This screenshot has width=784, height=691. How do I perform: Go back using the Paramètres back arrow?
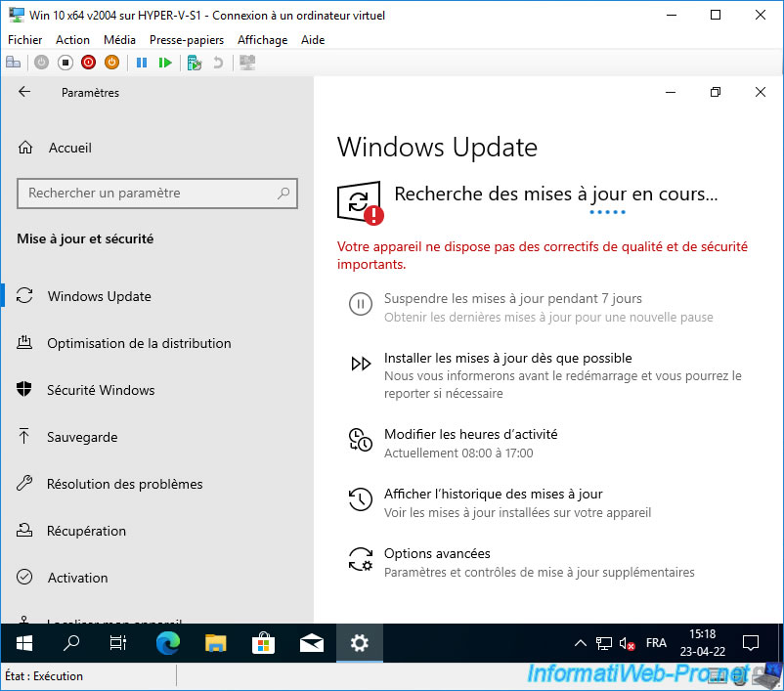click(24, 92)
